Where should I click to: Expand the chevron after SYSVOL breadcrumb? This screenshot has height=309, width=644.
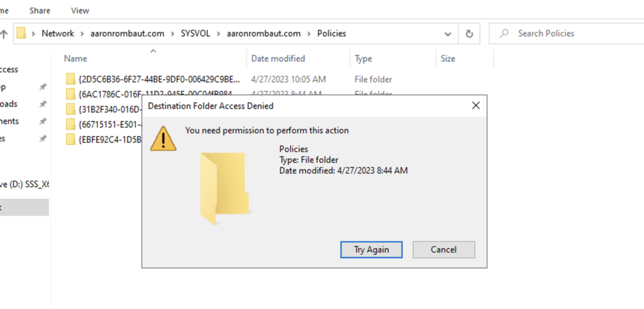(x=221, y=33)
